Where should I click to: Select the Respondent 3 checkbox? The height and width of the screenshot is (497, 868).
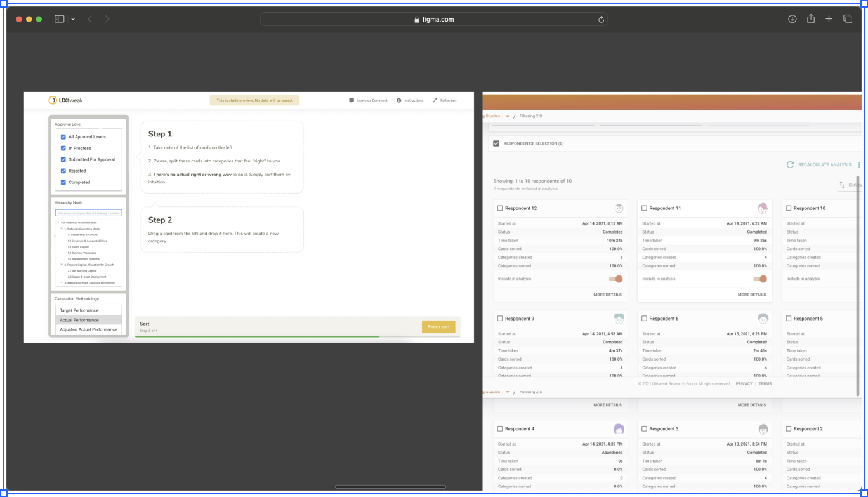point(644,429)
